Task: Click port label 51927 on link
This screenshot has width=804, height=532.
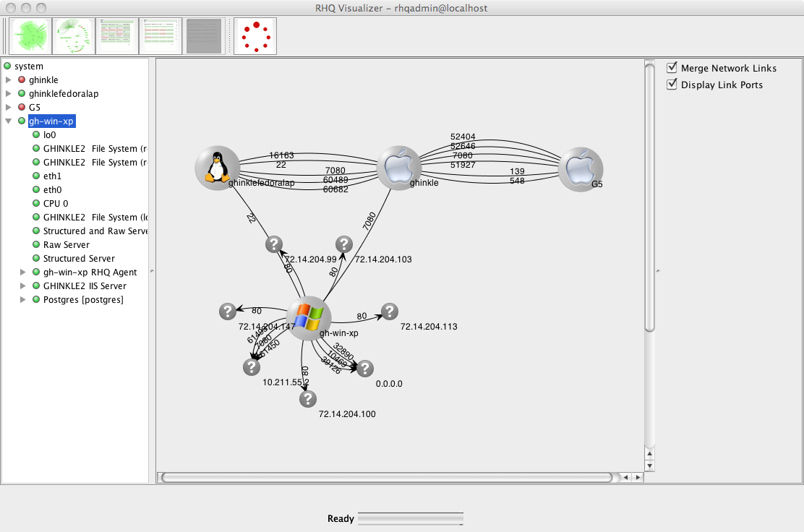Action: tap(463, 165)
